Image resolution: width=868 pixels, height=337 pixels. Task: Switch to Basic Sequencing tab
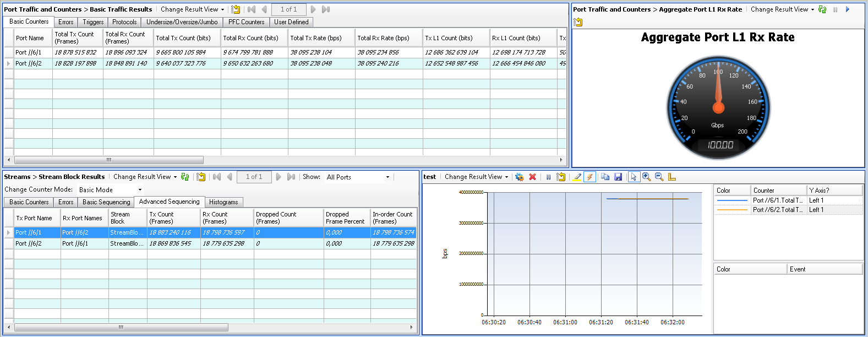pos(106,202)
